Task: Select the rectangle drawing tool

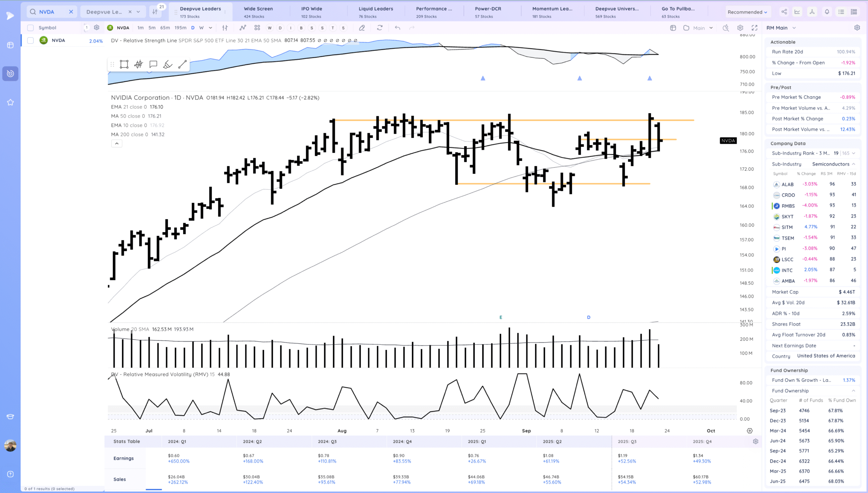Action: (x=124, y=64)
